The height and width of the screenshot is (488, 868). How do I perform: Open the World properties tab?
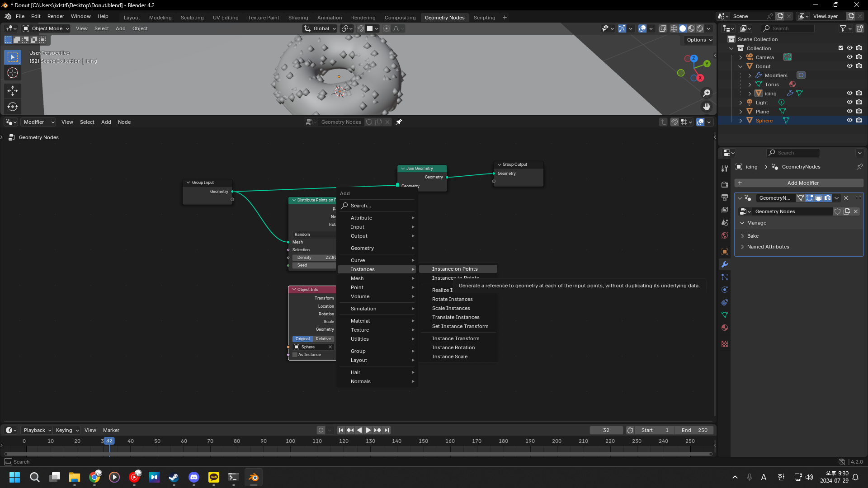point(725,235)
